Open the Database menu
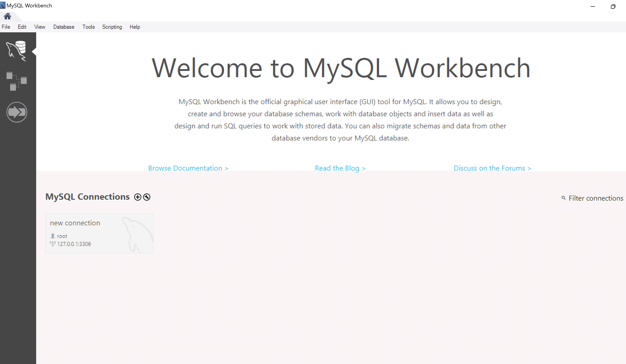 pyautogui.click(x=64, y=27)
